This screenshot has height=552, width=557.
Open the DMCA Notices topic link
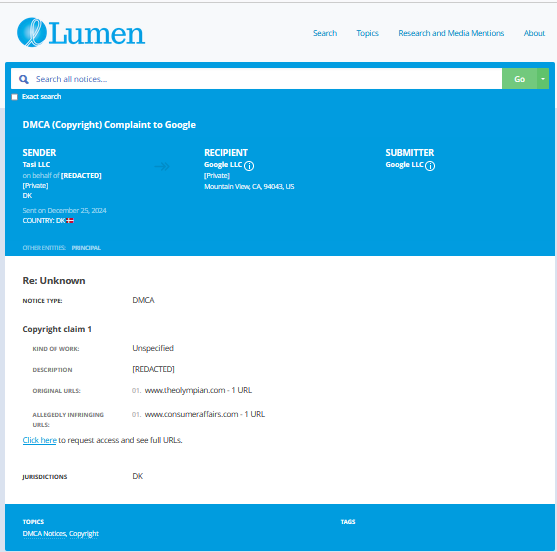(45, 534)
